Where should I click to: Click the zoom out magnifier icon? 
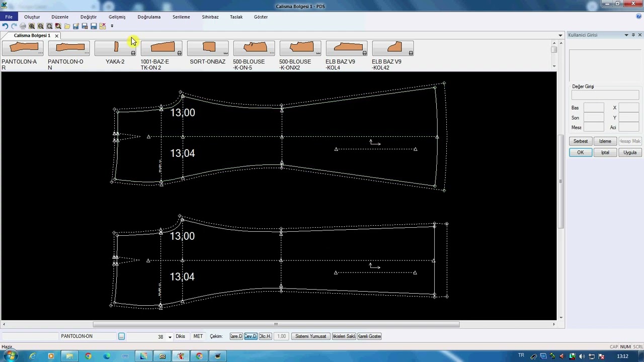pos(41,26)
